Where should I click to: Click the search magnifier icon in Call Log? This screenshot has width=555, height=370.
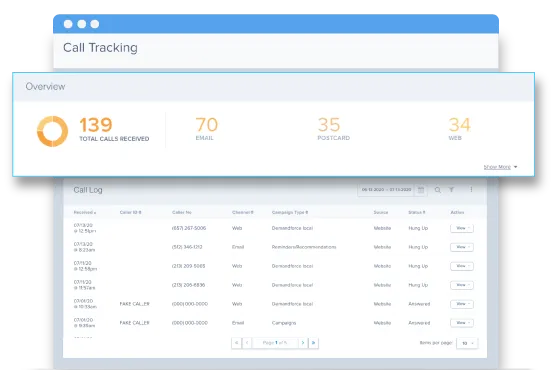pos(438,190)
